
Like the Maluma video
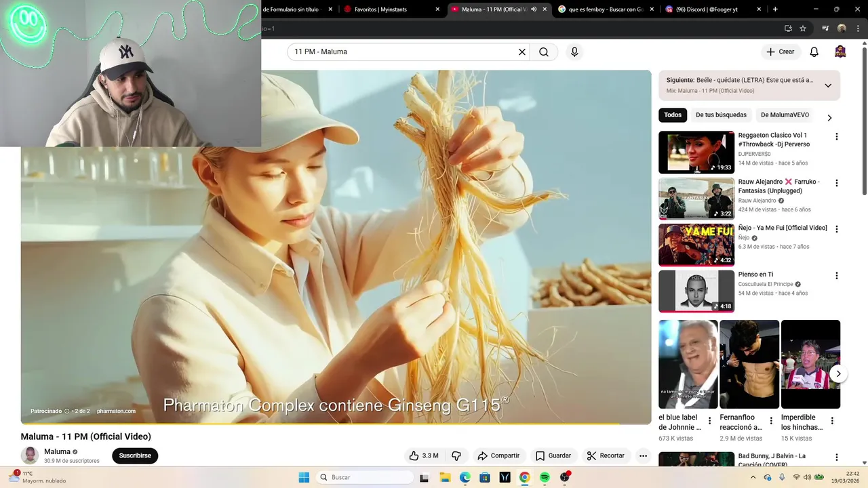click(423, 455)
